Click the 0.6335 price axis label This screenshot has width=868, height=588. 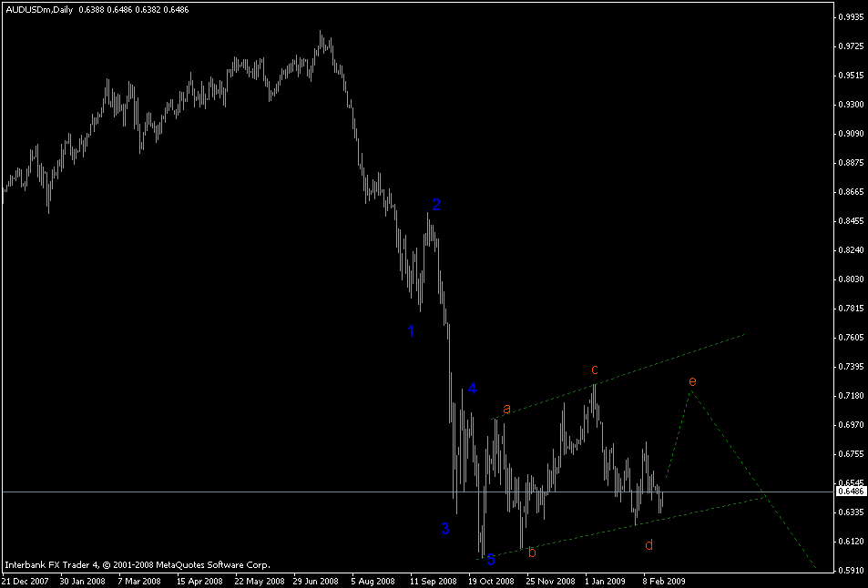click(x=849, y=512)
